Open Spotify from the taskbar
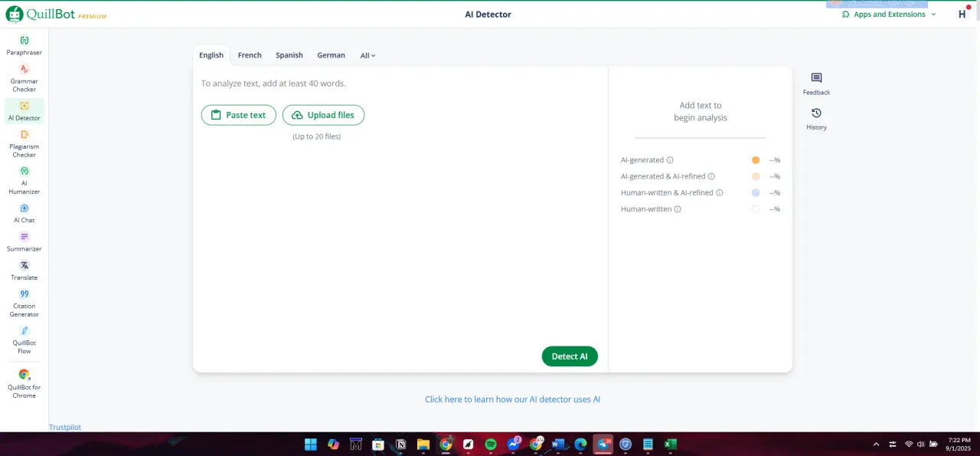 [491, 445]
